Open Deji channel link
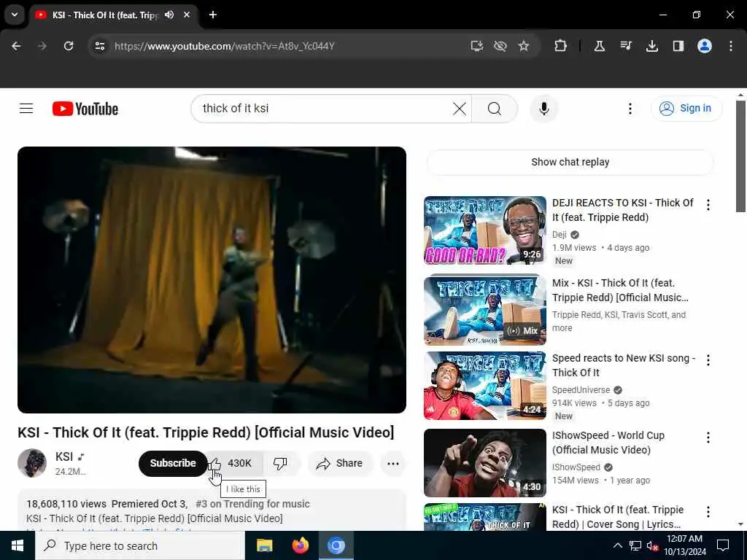747x560 pixels. [x=560, y=234]
